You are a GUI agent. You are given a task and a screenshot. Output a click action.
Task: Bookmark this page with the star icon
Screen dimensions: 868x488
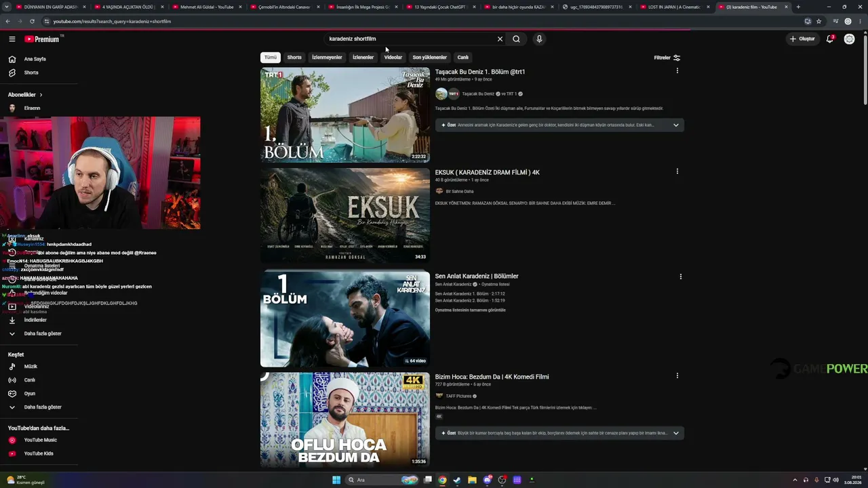point(818,21)
